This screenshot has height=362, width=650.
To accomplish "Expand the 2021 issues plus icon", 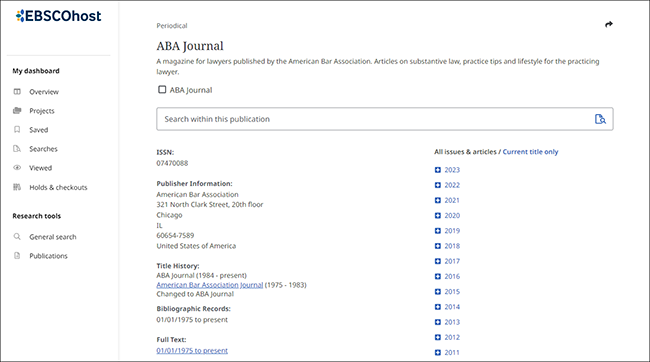I will click(438, 200).
